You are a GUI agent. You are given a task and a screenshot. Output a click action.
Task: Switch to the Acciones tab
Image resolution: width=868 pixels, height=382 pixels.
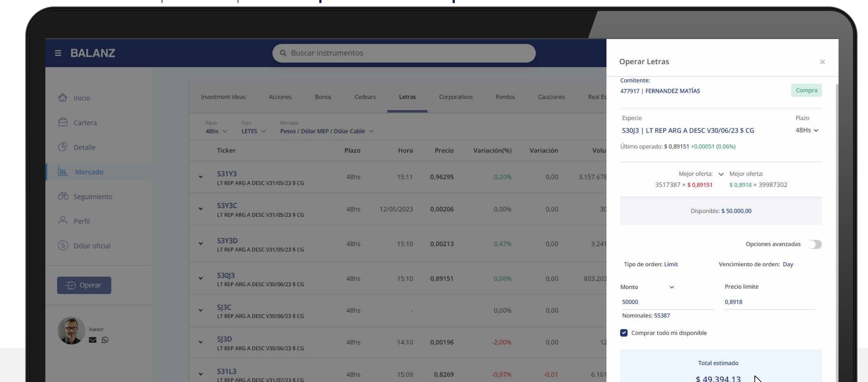coord(280,97)
